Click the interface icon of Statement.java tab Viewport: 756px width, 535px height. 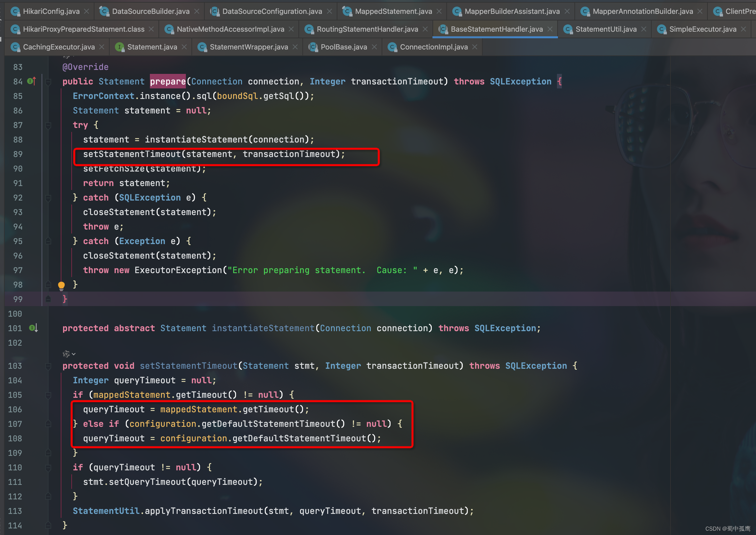point(120,47)
